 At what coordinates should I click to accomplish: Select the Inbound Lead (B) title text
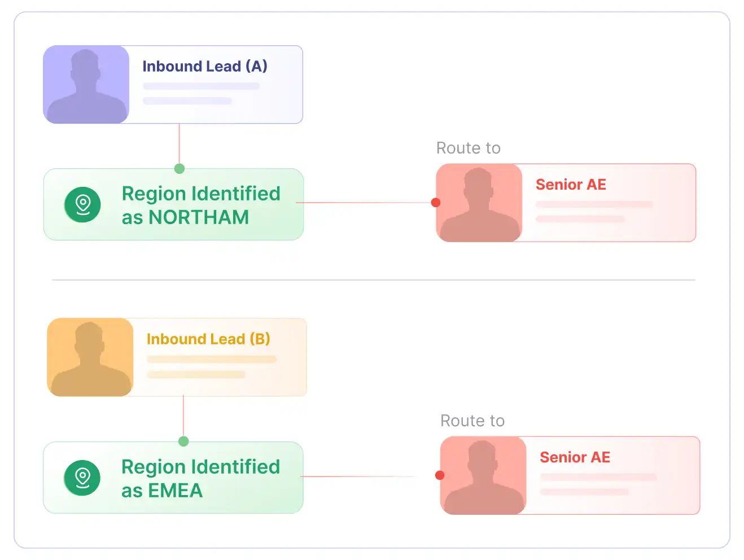tap(208, 339)
